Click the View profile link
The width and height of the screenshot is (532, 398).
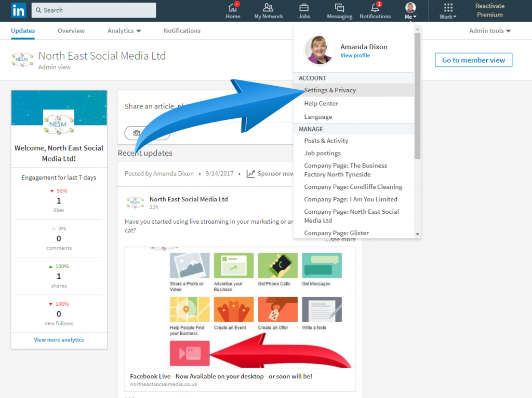[x=355, y=55]
